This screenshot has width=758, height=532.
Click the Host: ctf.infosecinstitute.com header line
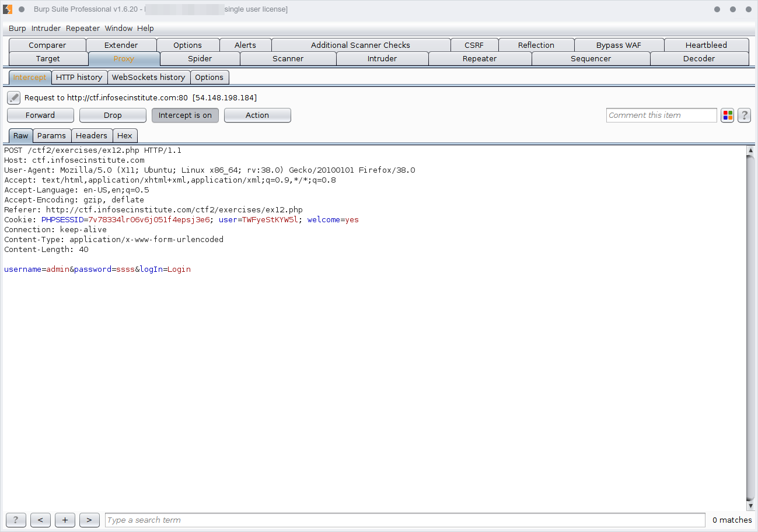(x=74, y=160)
